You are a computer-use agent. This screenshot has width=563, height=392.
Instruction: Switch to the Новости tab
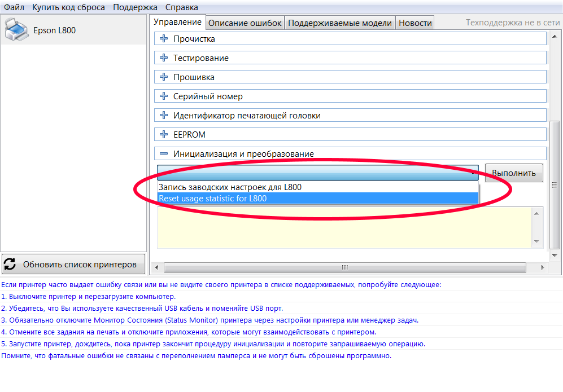[415, 23]
